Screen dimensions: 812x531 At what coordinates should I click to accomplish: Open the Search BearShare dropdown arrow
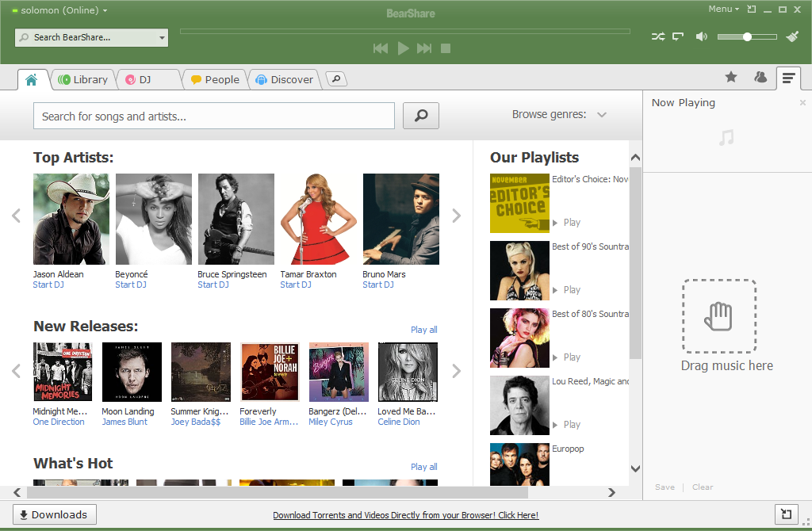click(162, 38)
